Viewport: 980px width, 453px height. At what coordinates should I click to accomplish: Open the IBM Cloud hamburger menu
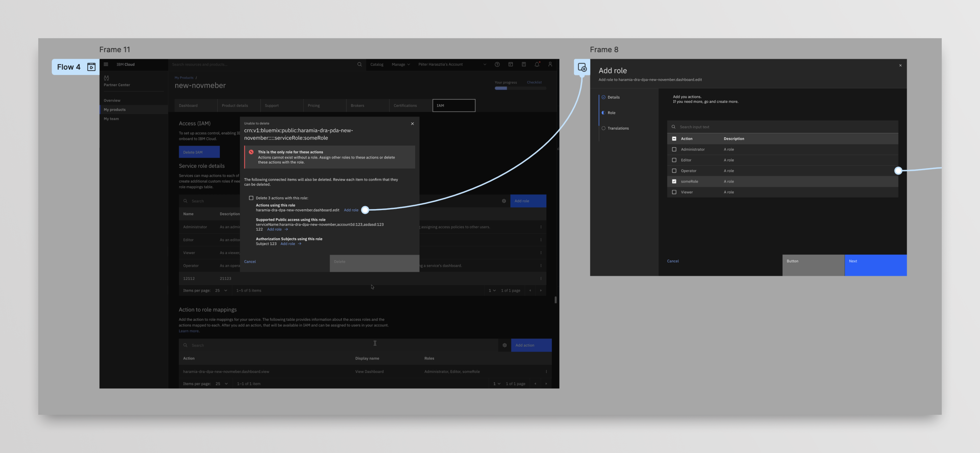click(106, 64)
